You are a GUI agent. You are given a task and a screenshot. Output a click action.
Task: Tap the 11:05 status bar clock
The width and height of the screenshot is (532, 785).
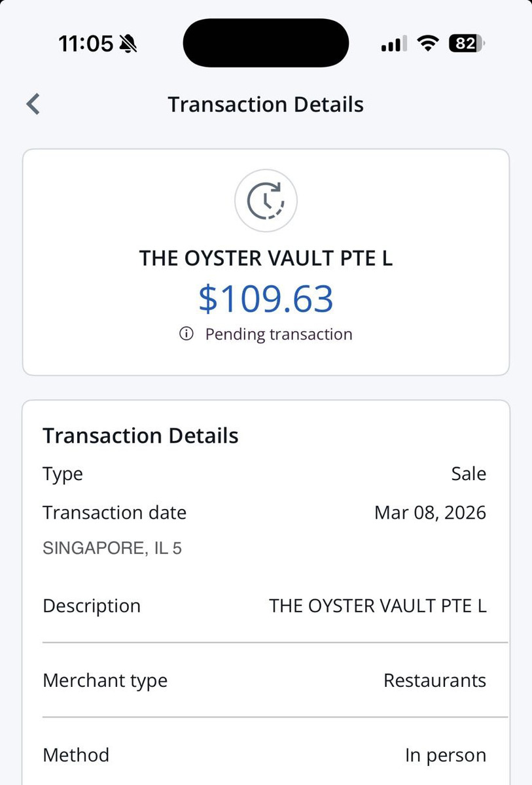point(86,44)
